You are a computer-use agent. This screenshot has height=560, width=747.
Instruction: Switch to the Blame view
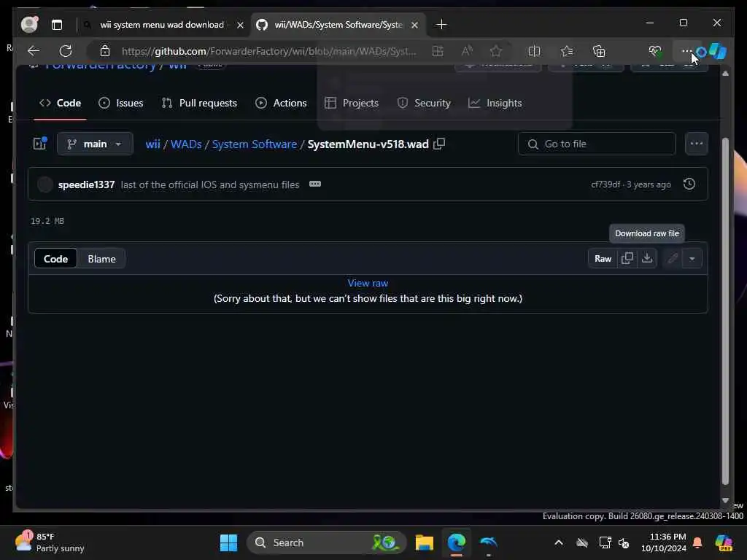click(x=101, y=259)
